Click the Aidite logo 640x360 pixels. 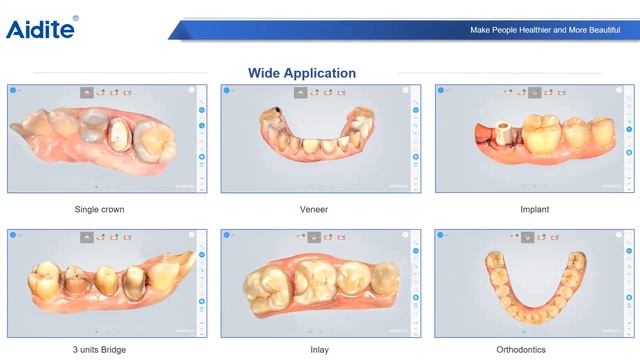(42, 28)
